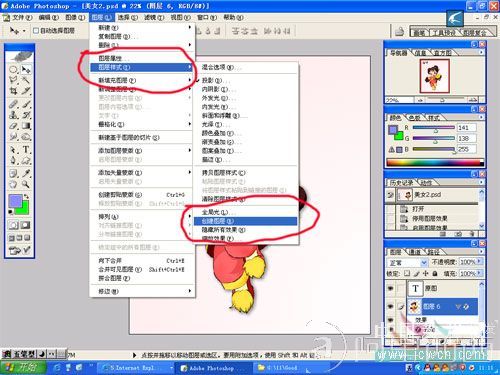Select the Type tool in toolbox
The height and width of the screenshot is (375, 500).
[26, 150]
